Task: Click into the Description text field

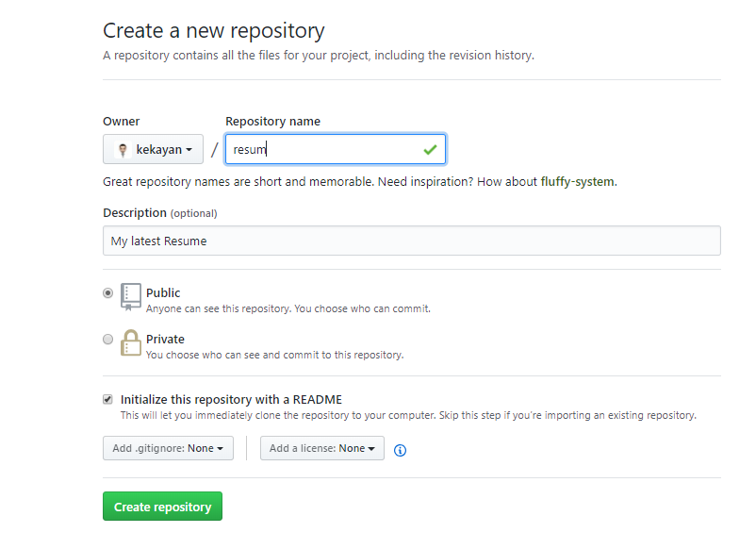Action: (412, 241)
